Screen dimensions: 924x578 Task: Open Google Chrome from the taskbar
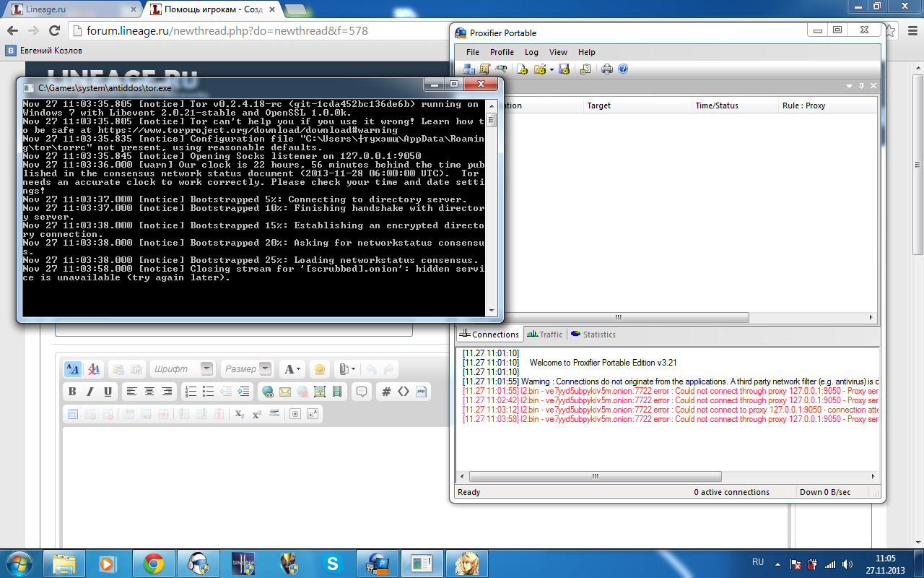click(x=153, y=563)
